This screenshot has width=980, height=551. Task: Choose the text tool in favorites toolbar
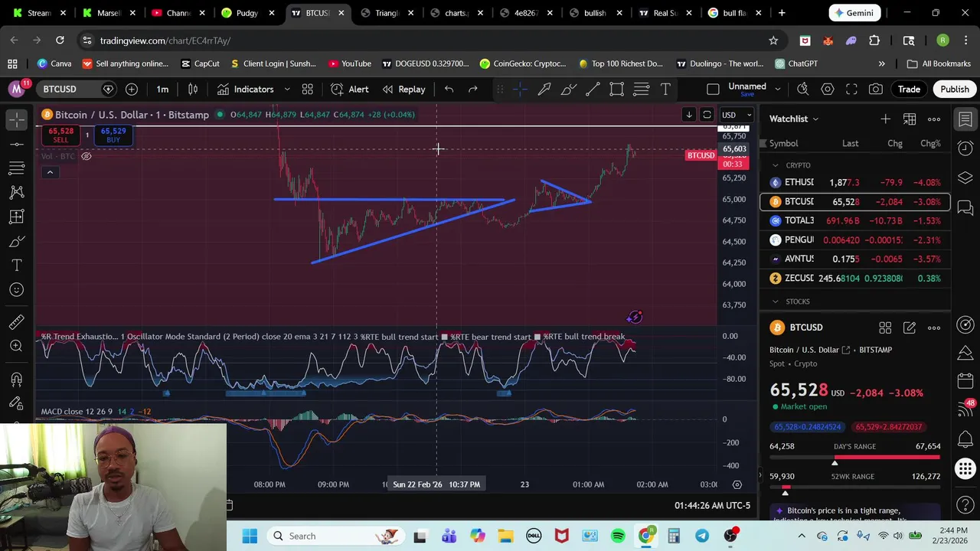coord(665,90)
